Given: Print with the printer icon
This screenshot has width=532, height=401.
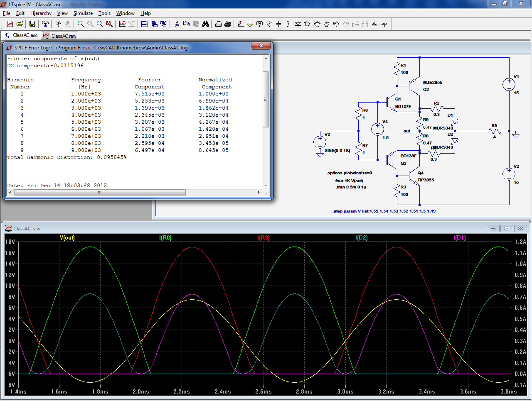Looking at the screenshot, I should click(x=228, y=24).
